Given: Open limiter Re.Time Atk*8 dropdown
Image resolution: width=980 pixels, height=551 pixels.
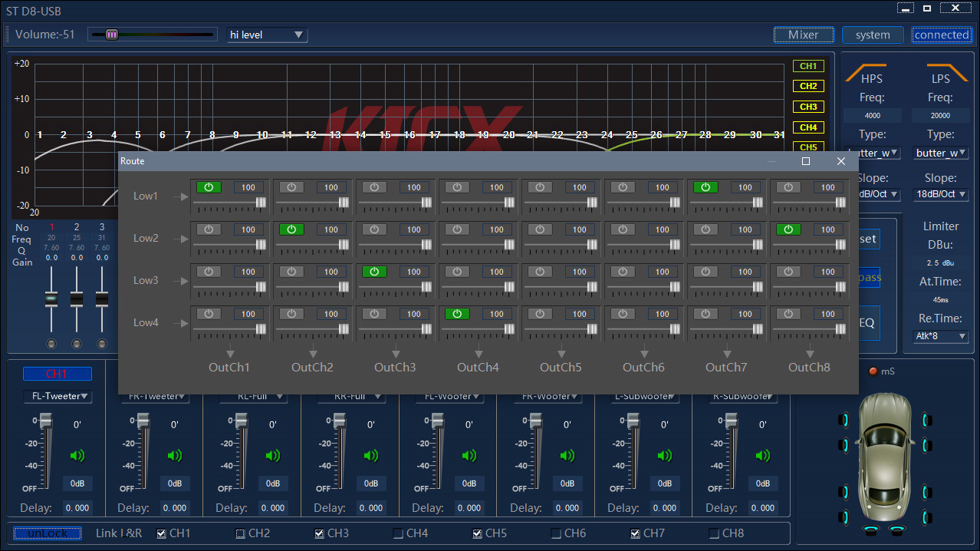Looking at the screenshot, I should (x=942, y=336).
